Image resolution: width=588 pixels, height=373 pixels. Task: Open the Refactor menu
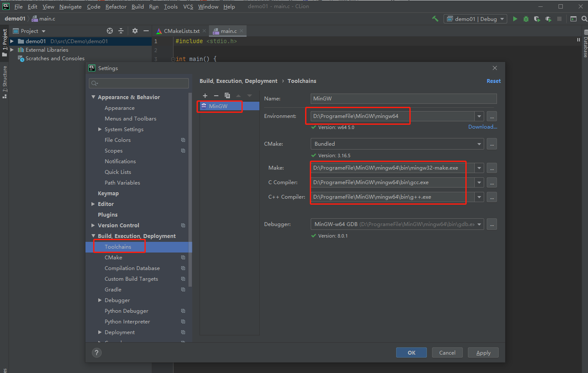[x=116, y=6]
